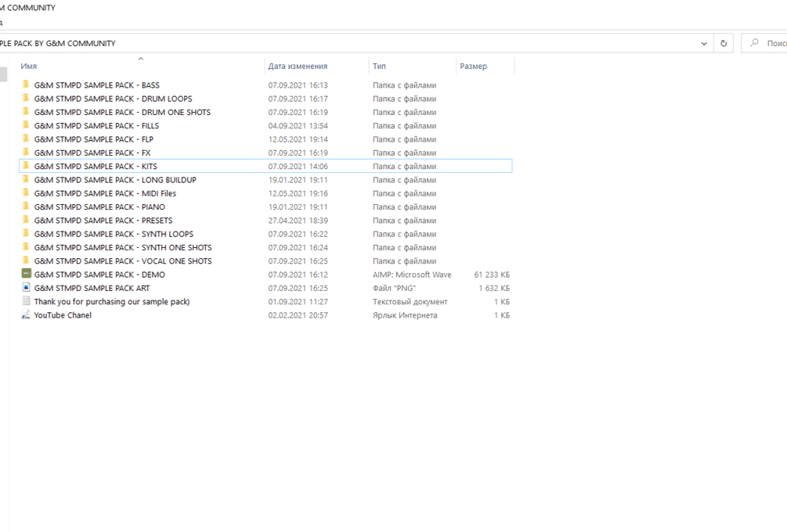Image resolution: width=787 pixels, height=532 pixels.
Task: Click the FILLS folder icon
Action: pos(26,125)
